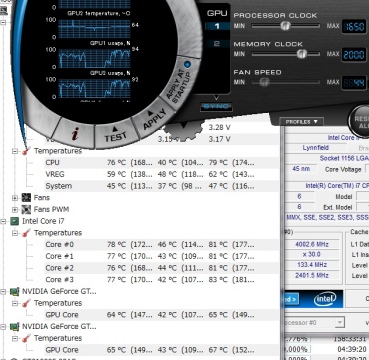Viewport: 369px width, 360px height.
Task: Click the Memory Clock value 2000 display
Action: pyautogui.click(x=354, y=55)
